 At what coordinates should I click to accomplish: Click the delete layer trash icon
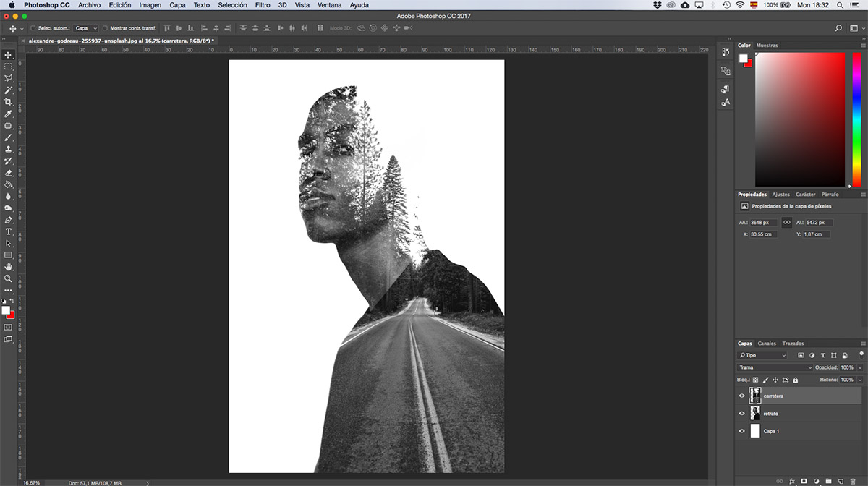click(x=852, y=481)
